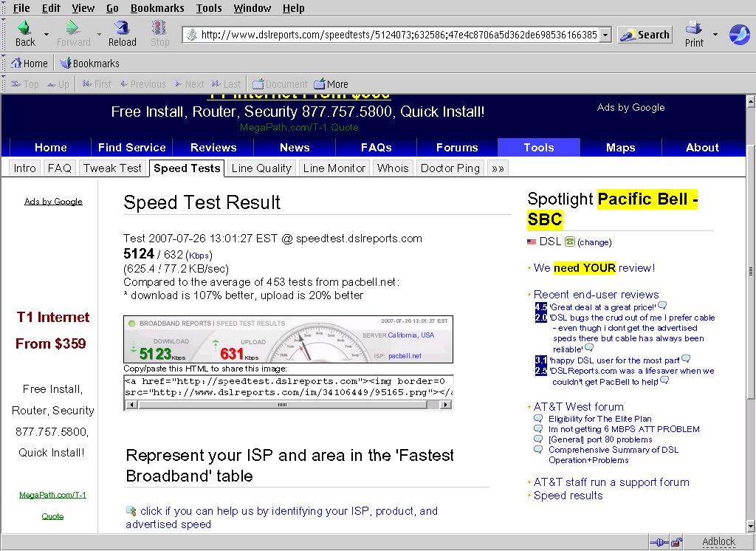Click the online/offline connection status icon
The height and width of the screenshot is (551, 756).
(659, 542)
